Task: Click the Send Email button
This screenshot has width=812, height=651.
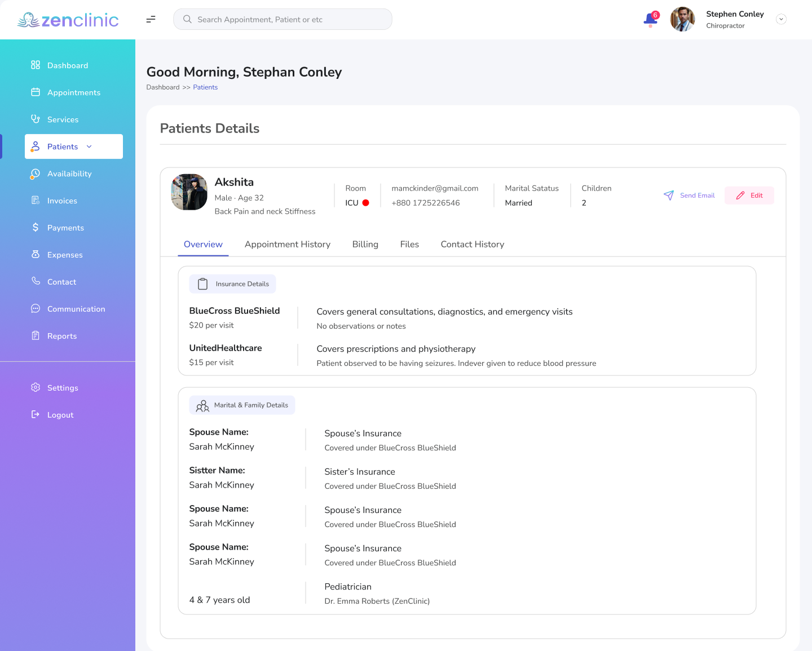Action: (689, 196)
